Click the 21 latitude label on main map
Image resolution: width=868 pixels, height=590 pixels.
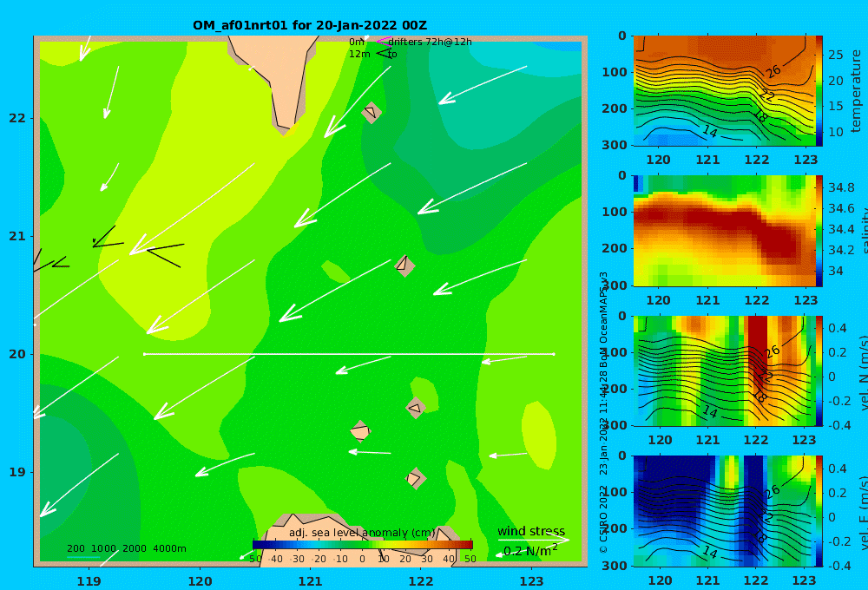click(16, 236)
